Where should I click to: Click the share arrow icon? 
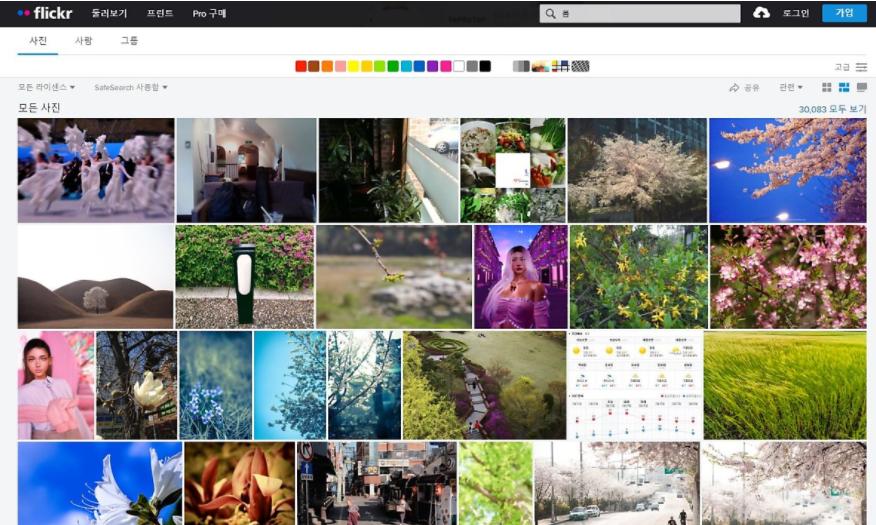tap(734, 88)
